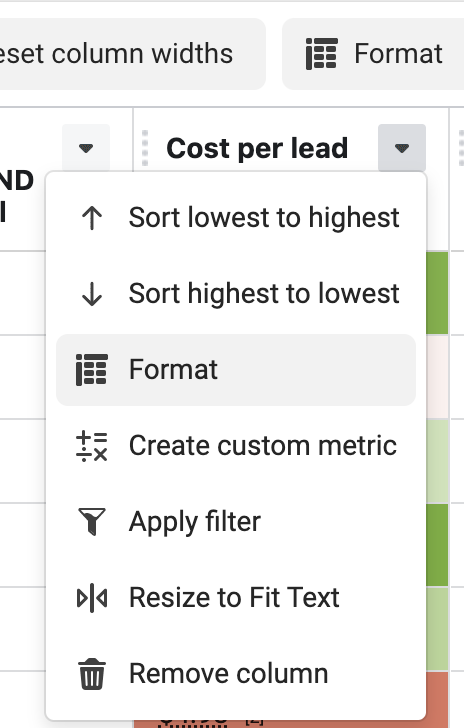Click the red heatmap cell at the bottom
464x728 pixels.
point(437,700)
